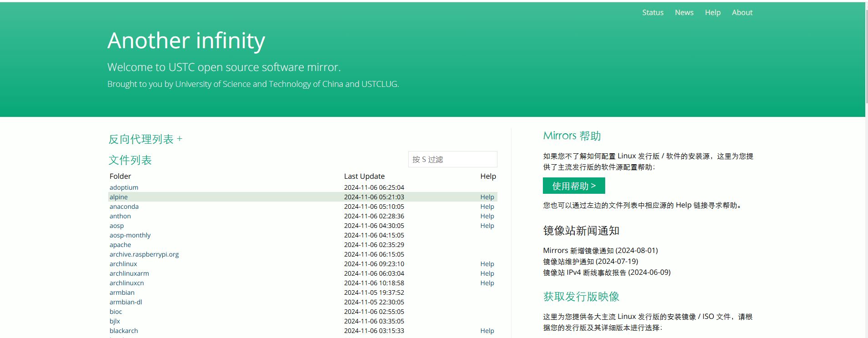Open the aosp folder
868x338 pixels.
coord(116,226)
